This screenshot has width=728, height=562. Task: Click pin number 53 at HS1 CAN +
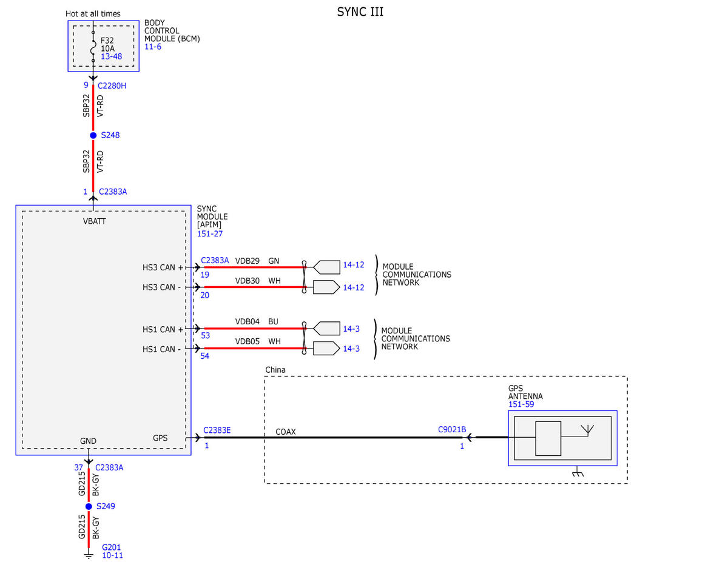pyautogui.click(x=205, y=335)
